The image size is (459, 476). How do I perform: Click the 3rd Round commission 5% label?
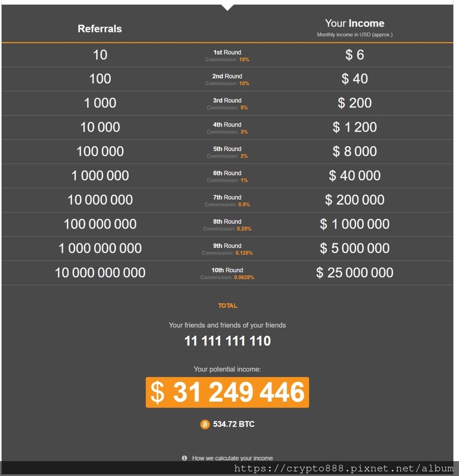coord(227,104)
